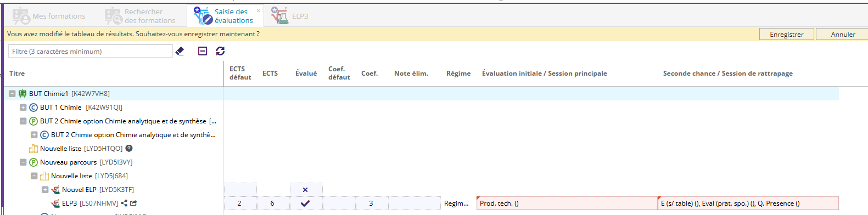Expand the BUT 1 Chimie node
This screenshot has width=868, height=215.
tap(23, 107)
